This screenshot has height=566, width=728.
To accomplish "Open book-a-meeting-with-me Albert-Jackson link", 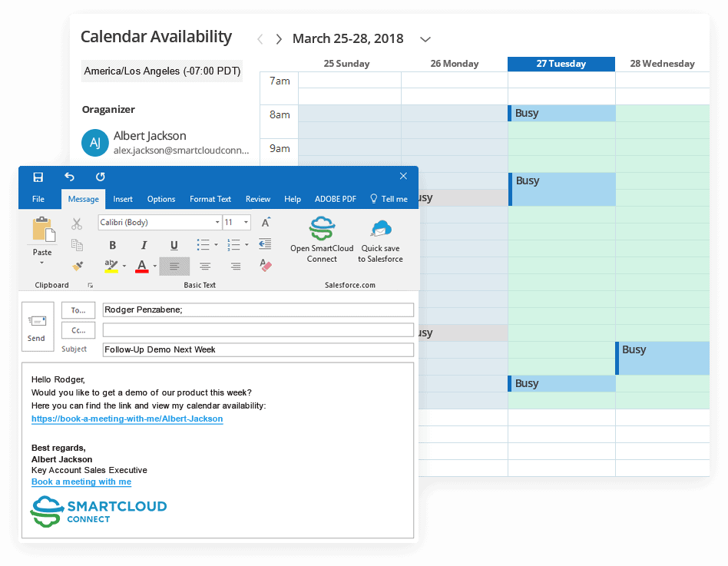I will (127, 419).
